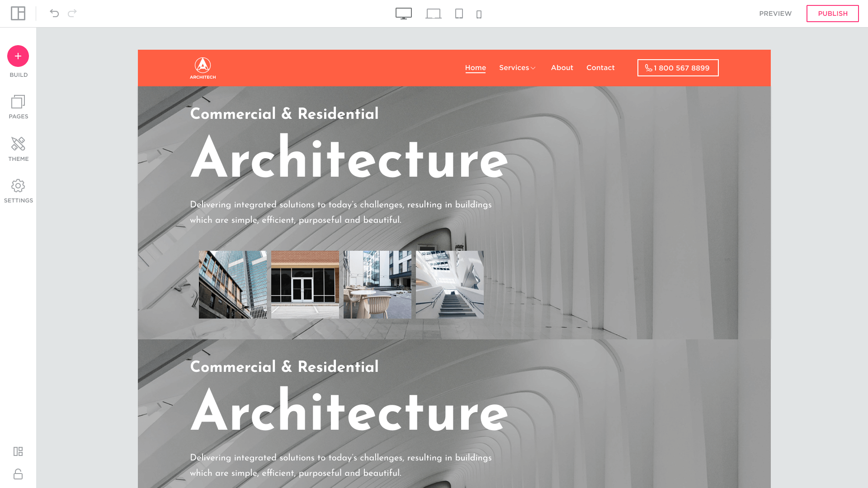The height and width of the screenshot is (488, 868).
Task: Select the Home nav menu item
Action: pos(475,68)
